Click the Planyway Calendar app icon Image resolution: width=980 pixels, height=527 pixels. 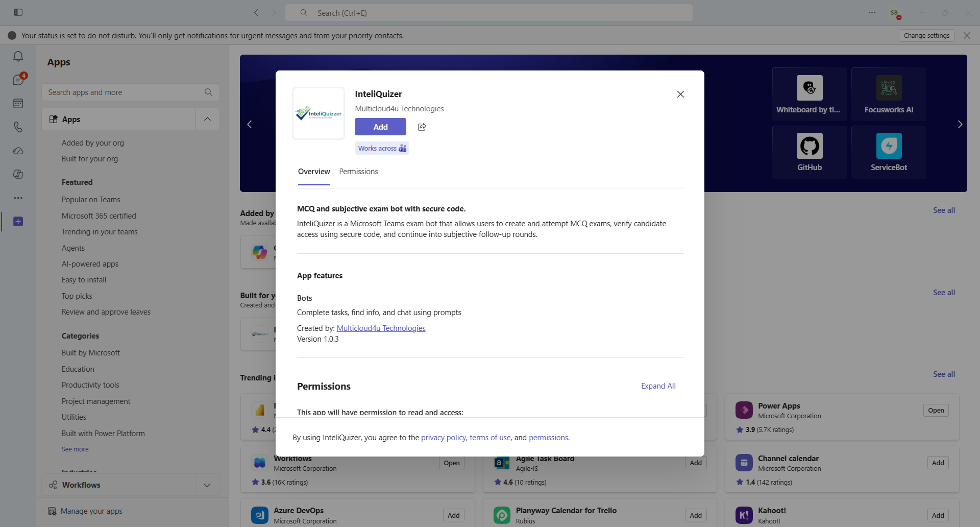[502, 515]
